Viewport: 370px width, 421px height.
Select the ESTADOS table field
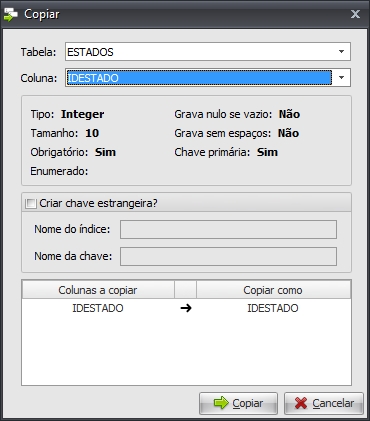point(207,52)
